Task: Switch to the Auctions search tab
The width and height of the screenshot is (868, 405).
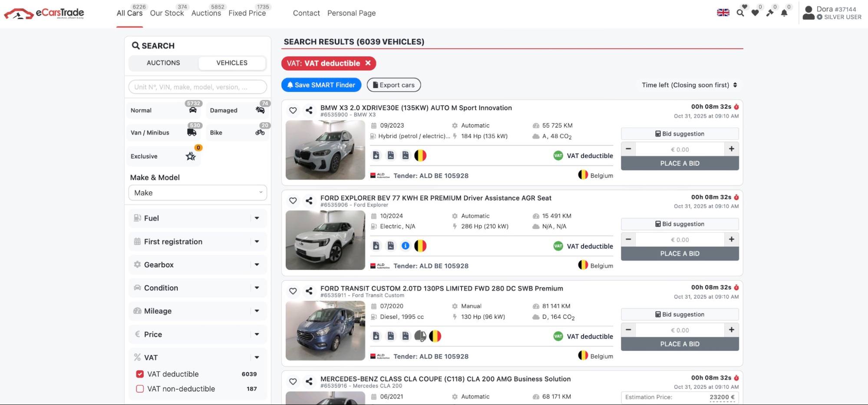Action: (x=163, y=63)
